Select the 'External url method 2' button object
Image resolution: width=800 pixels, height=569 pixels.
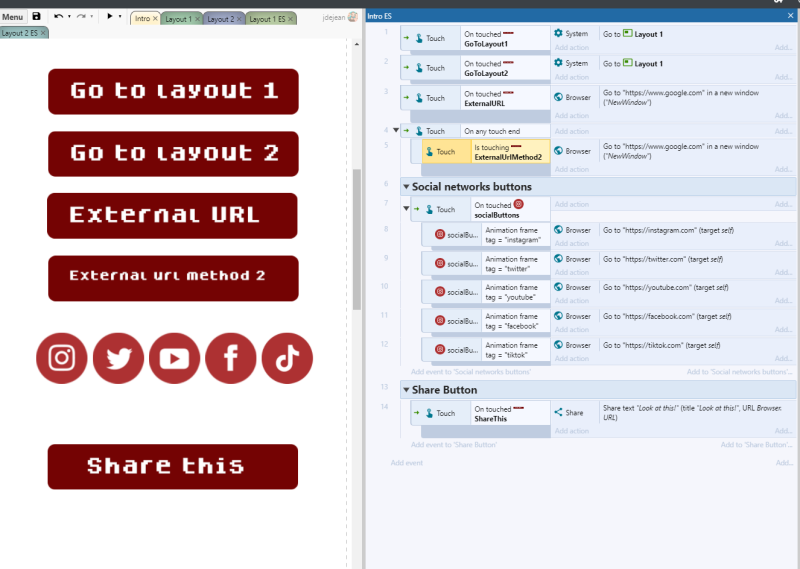(x=173, y=278)
